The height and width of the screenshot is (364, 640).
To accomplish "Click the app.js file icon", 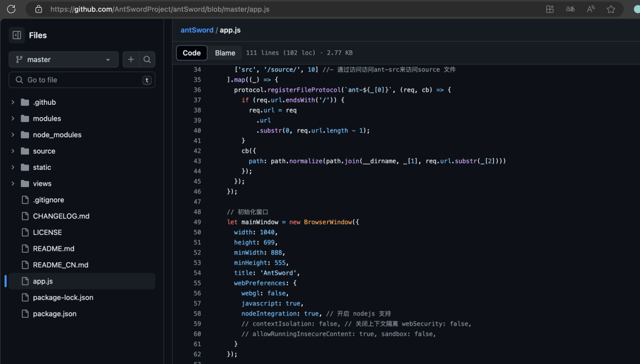I will (x=25, y=281).
